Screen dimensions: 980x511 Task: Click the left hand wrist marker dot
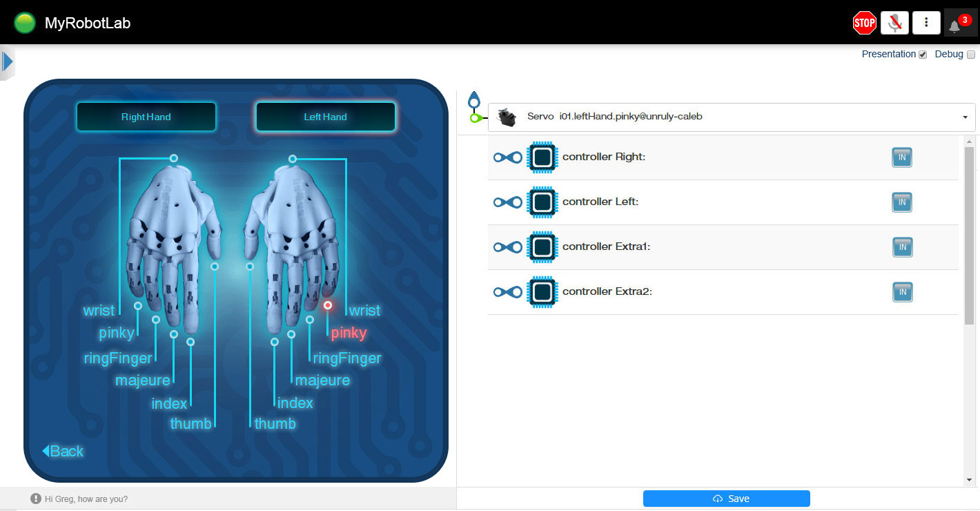coord(293,159)
